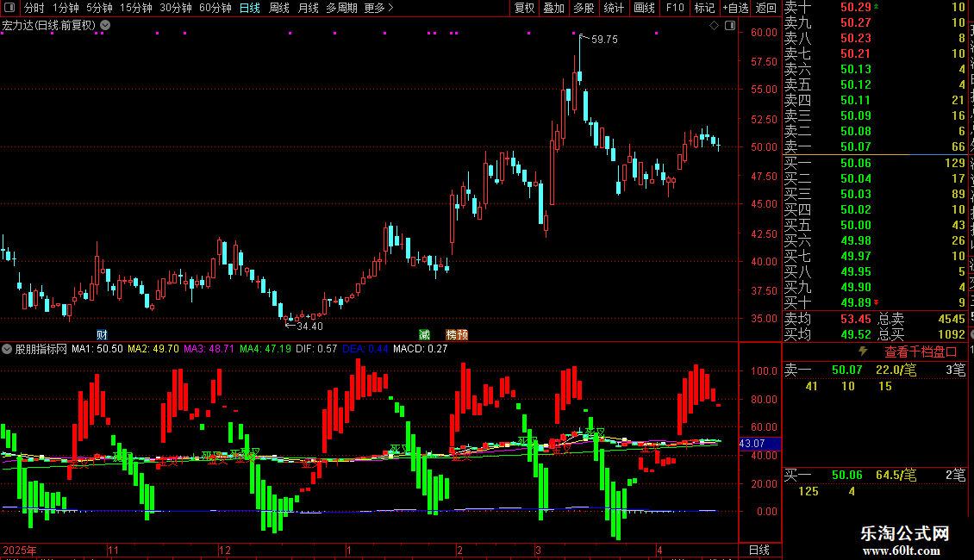Switch to 周线 weekly chart
This screenshot has height=560, width=974.
coord(279,8)
